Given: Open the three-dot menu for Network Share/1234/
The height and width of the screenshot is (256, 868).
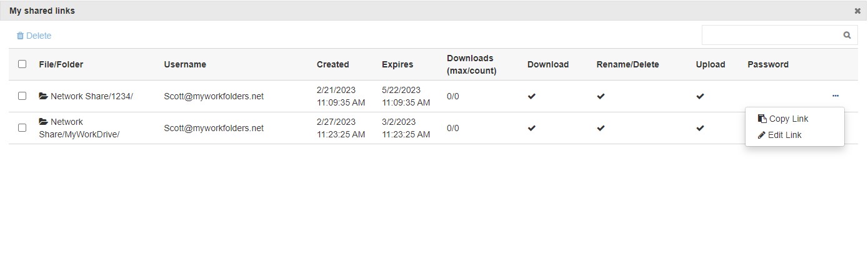Looking at the screenshot, I should point(836,96).
